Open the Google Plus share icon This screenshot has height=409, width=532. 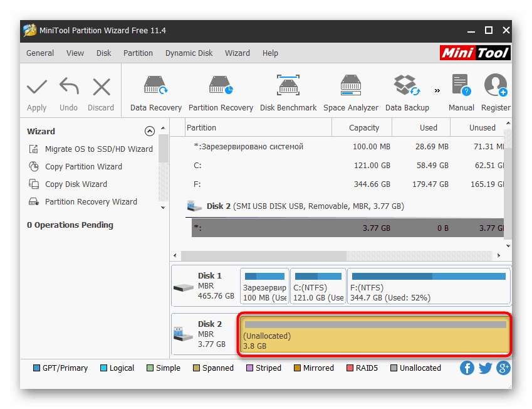pos(503,368)
